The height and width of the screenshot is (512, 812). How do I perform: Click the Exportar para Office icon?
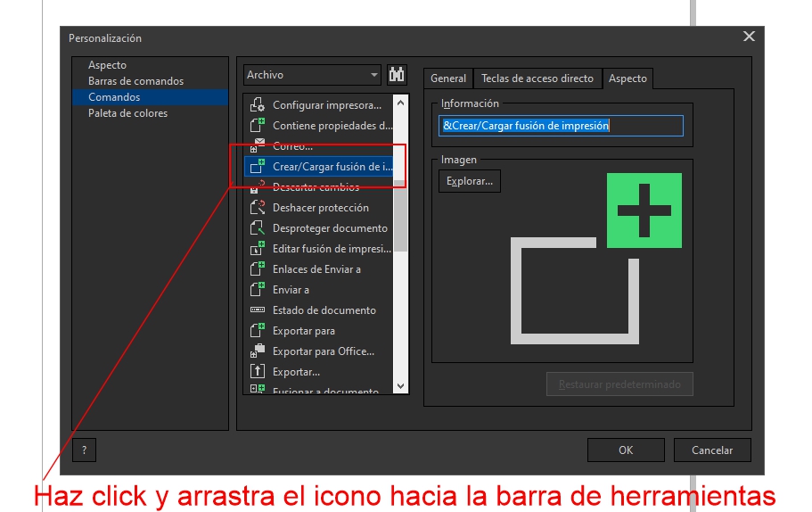(x=258, y=351)
